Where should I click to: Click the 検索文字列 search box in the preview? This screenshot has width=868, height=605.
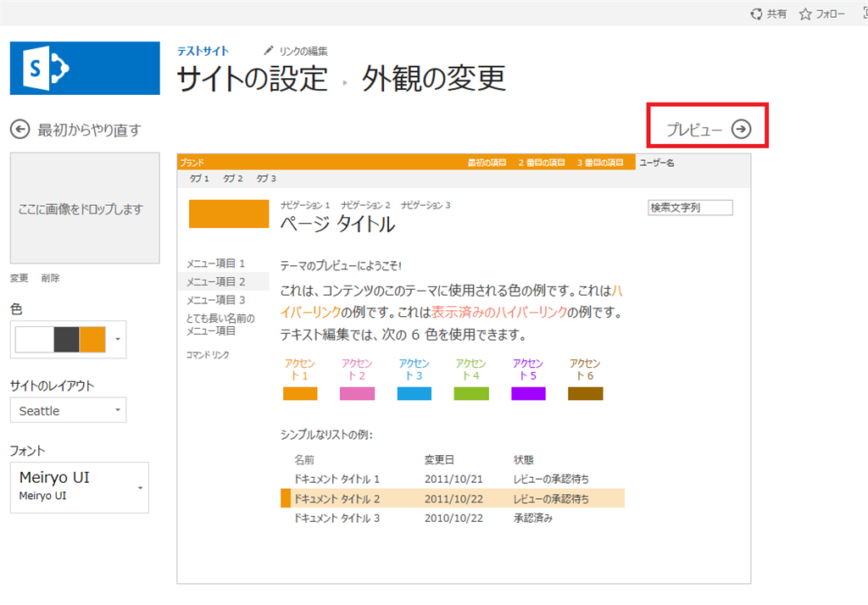(x=689, y=208)
